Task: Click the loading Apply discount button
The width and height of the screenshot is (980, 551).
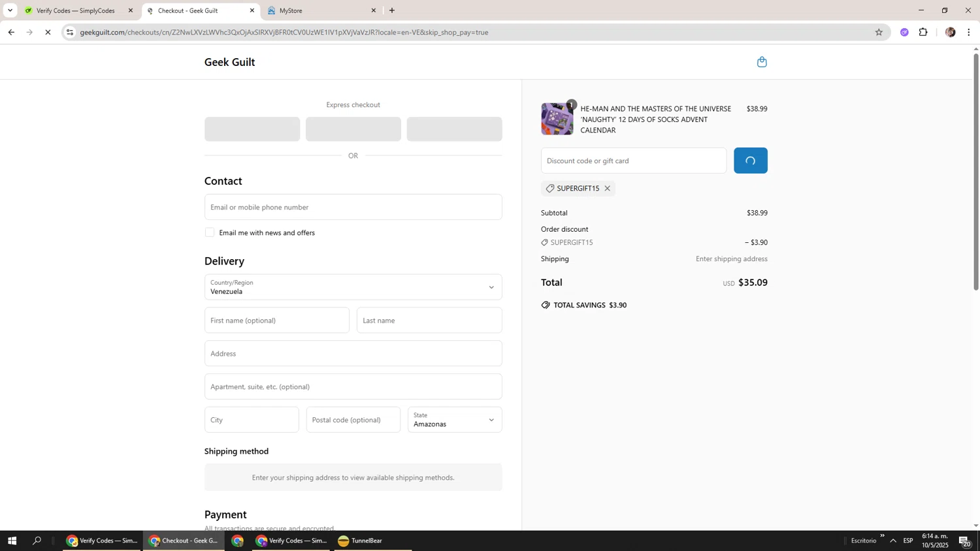Action: (751, 161)
